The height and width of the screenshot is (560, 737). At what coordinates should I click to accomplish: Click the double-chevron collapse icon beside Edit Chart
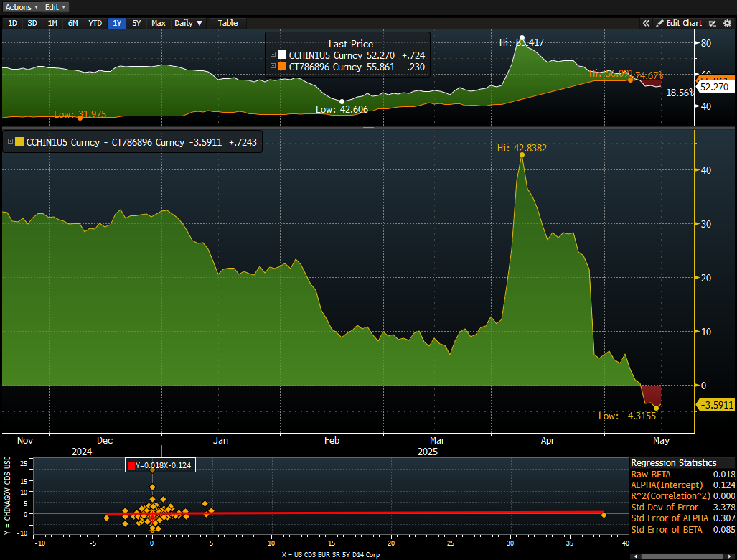645,23
